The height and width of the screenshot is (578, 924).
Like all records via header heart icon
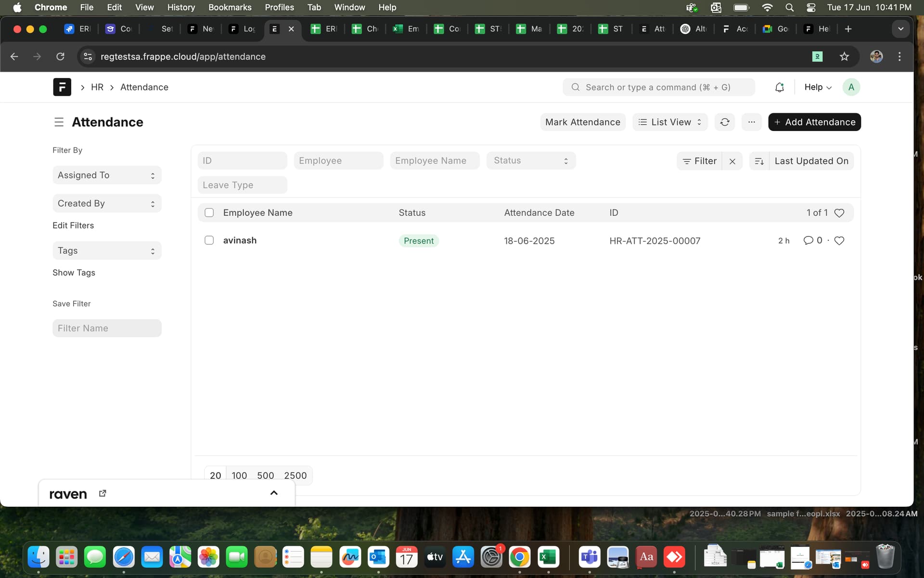click(x=839, y=213)
